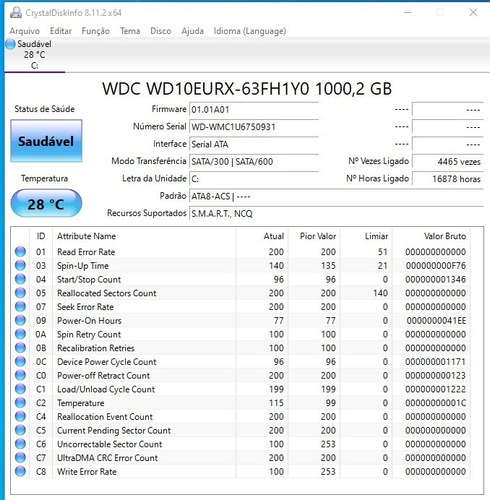The image size is (490, 500).
Task: Open the Editar menu
Action: coord(61,31)
